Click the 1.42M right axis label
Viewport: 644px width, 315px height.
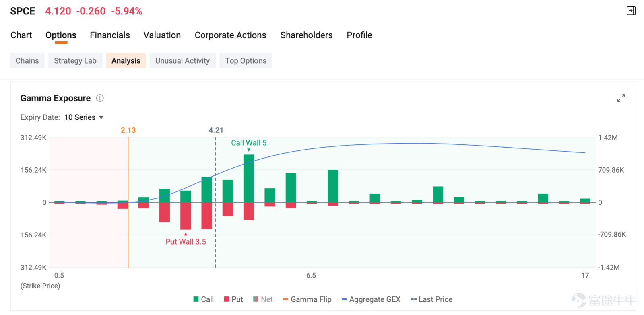pos(608,138)
